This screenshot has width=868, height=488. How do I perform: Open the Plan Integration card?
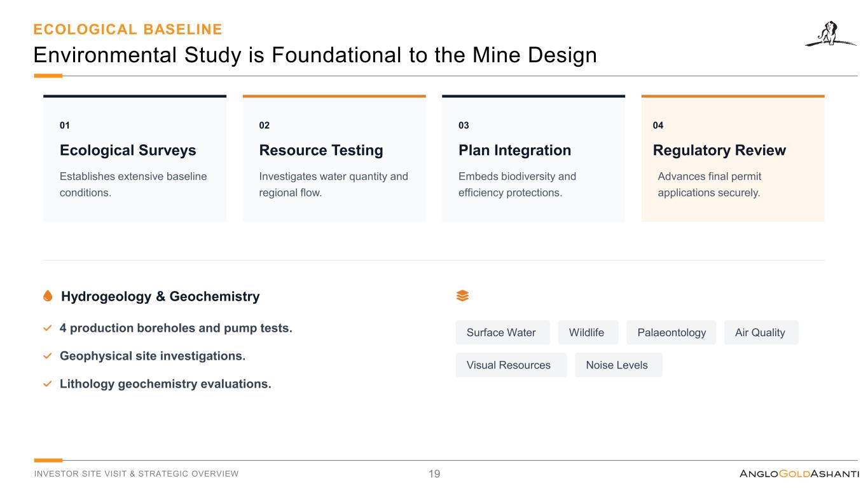point(534,159)
